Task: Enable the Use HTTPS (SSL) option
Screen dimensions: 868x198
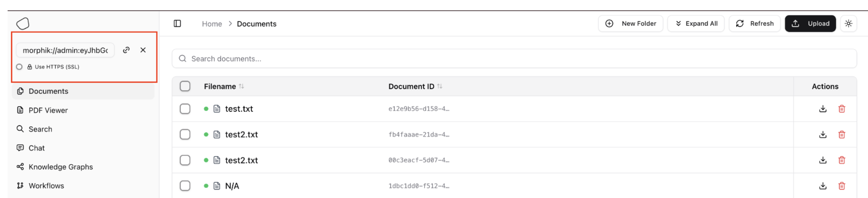Action: (x=19, y=67)
